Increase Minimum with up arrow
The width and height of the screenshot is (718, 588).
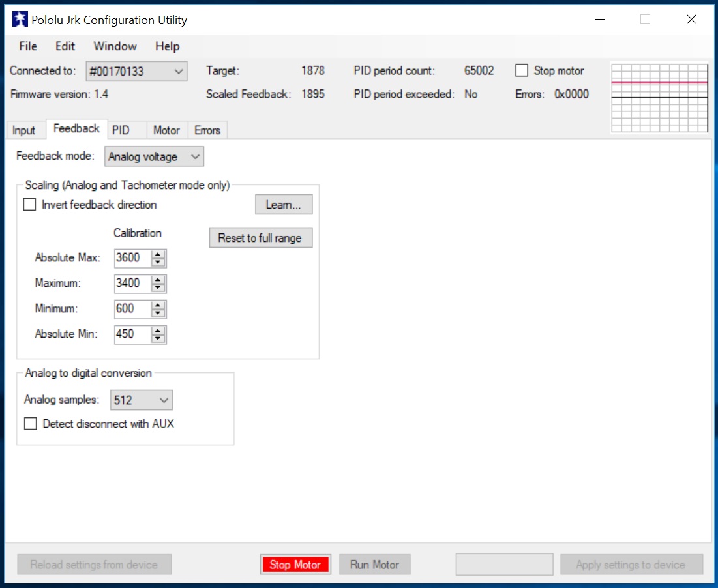158,304
